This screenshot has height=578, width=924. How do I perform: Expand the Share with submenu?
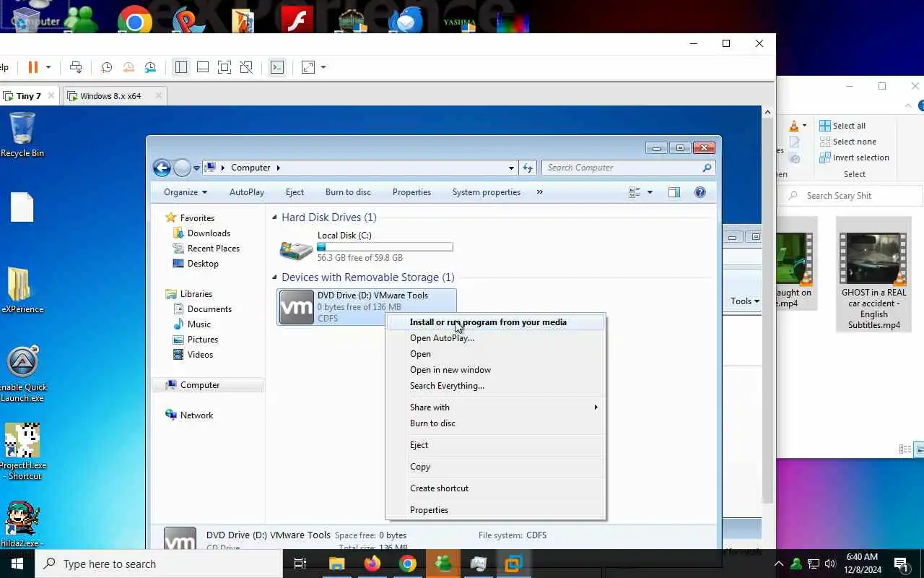pyautogui.click(x=496, y=407)
